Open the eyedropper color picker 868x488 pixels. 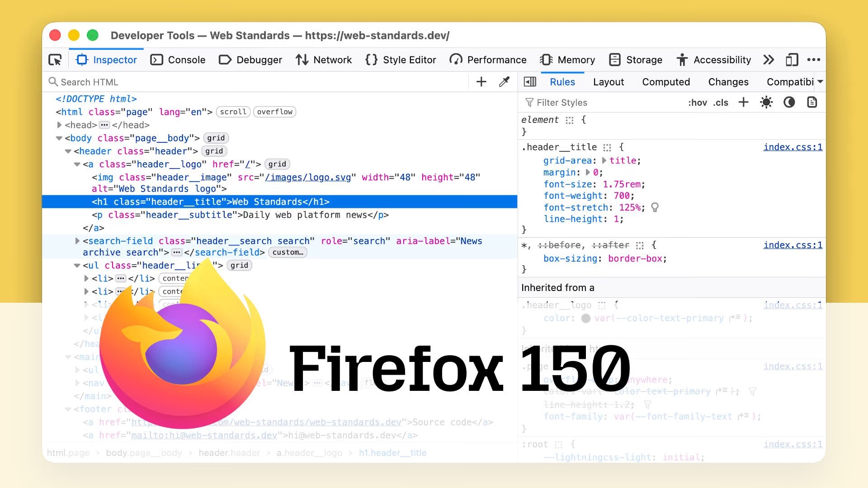(504, 82)
